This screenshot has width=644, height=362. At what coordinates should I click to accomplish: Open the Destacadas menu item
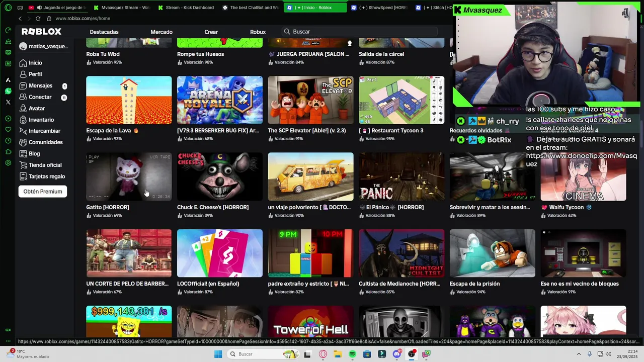(x=104, y=32)
